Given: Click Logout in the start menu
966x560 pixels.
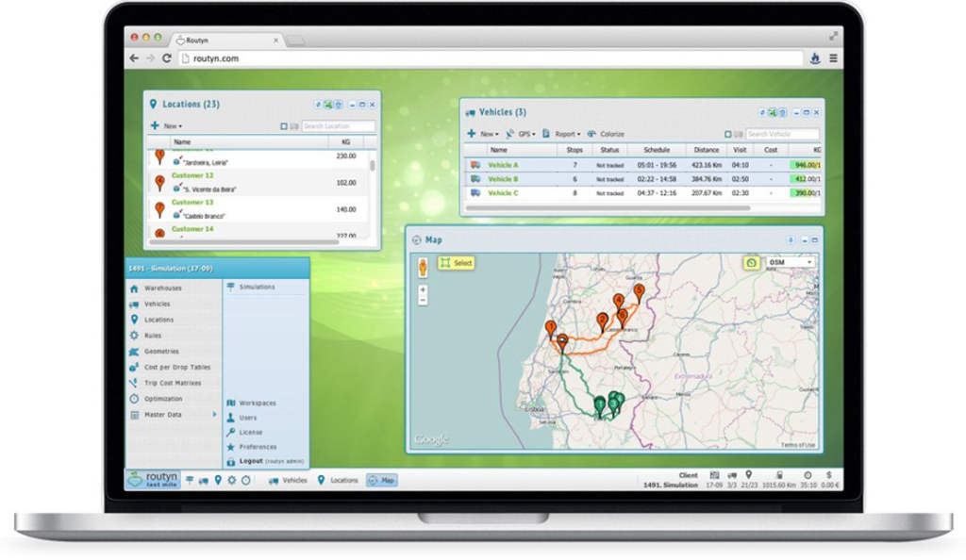Looking at the screenshot, I should point(265,461).
